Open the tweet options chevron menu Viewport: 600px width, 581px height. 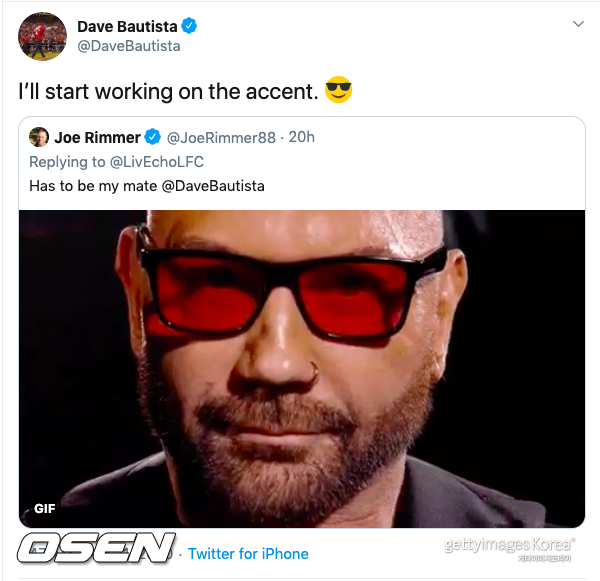click(577, 23)
